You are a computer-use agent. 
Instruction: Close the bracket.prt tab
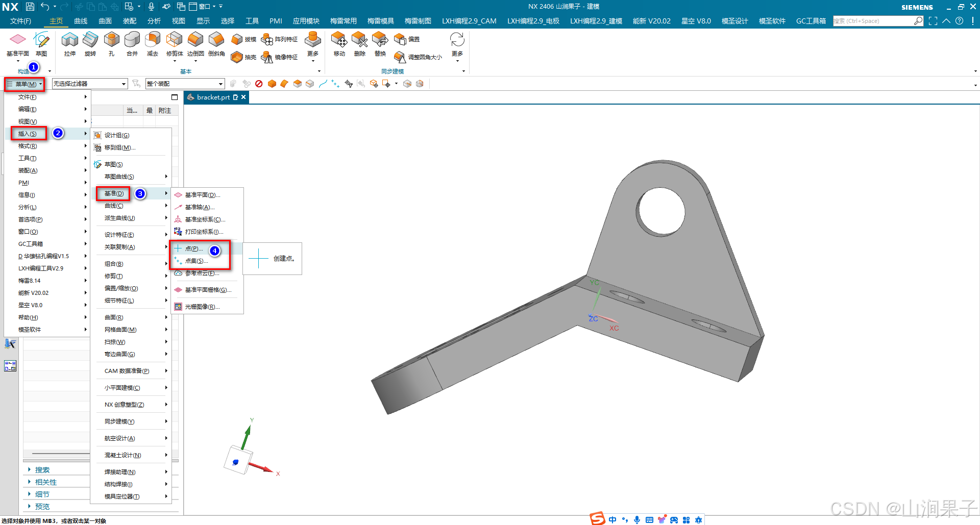243,97
